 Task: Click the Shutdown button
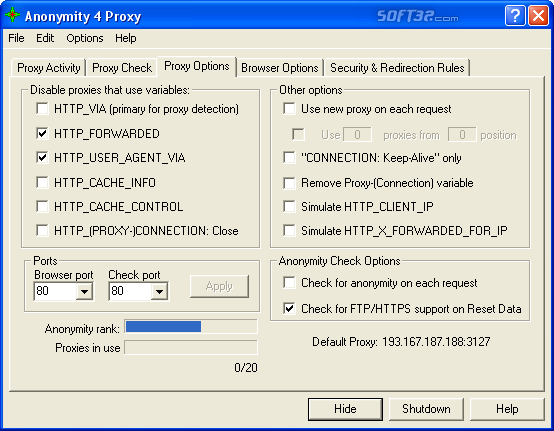426,409
